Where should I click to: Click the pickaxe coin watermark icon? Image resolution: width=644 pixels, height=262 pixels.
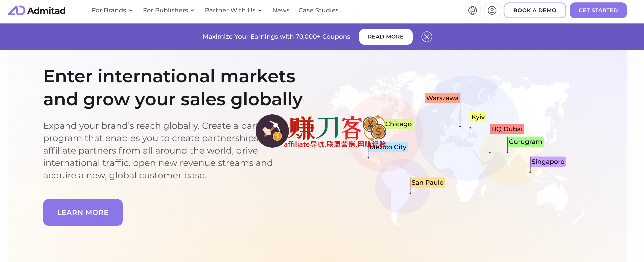tap(272, 131)
